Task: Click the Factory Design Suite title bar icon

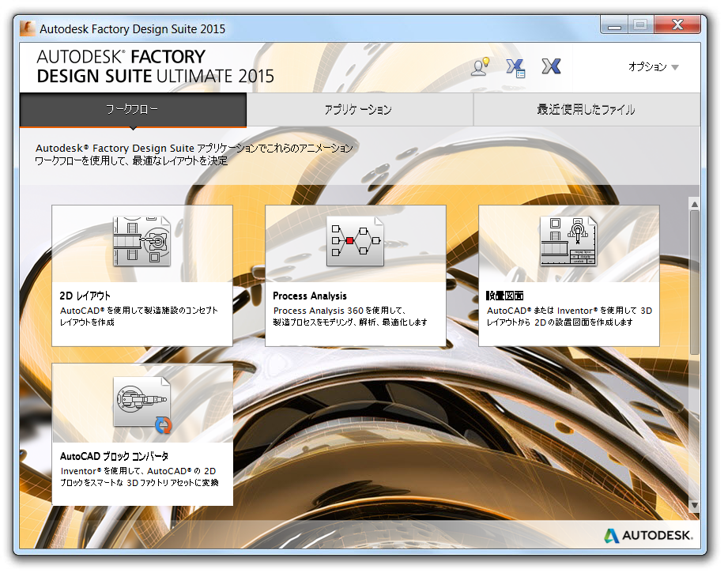Action: (x=28, y=28)
